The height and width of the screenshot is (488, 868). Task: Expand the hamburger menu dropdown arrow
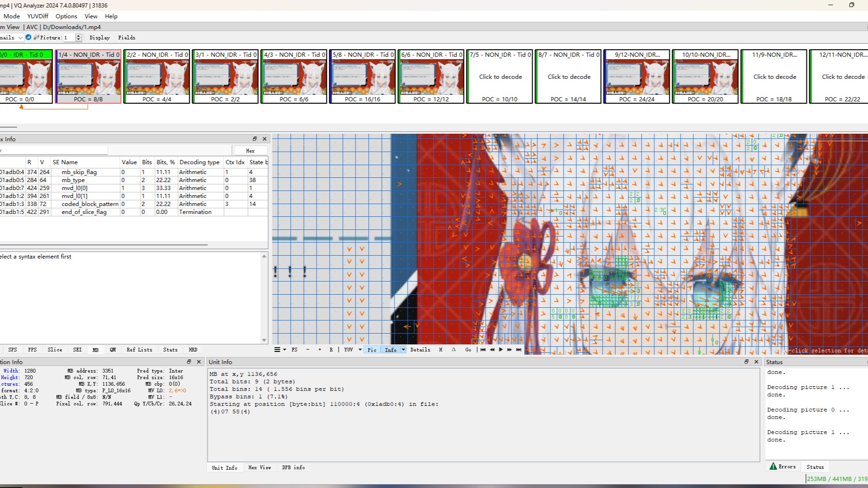[284, 350]
